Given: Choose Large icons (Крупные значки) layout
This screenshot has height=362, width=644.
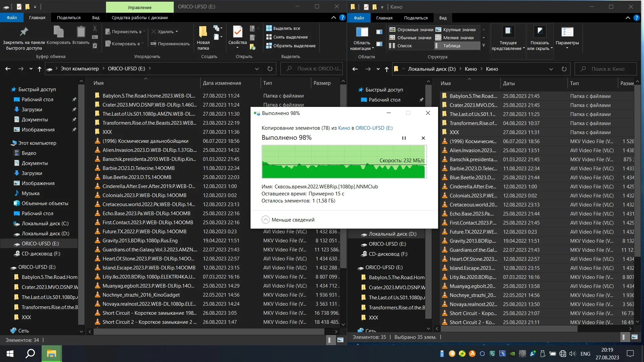Looking at the screenshot, I should 459,29.
